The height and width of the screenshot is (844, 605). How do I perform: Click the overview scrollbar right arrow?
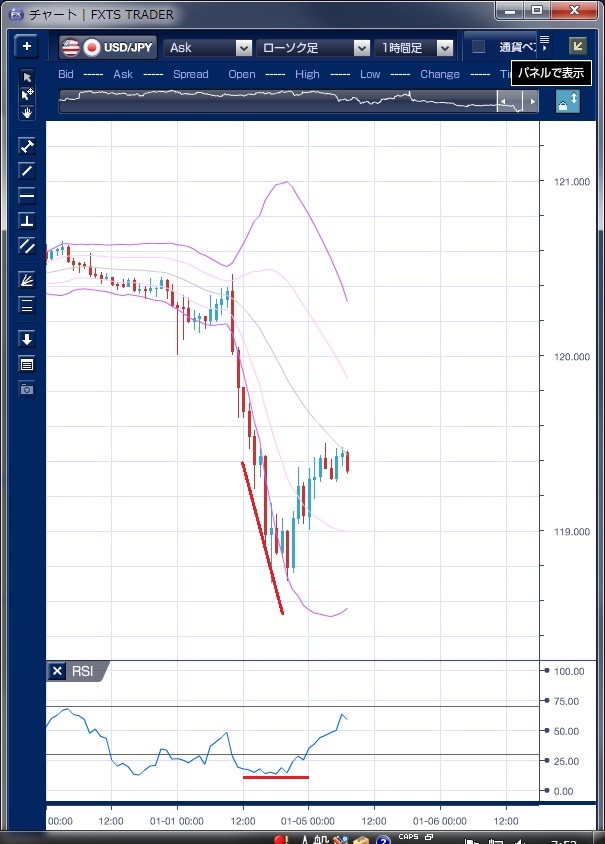coord(533,102)
